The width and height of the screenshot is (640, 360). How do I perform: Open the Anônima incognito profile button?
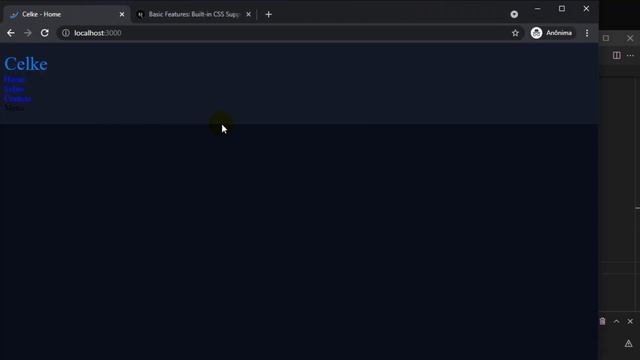(x=552, y=33)
